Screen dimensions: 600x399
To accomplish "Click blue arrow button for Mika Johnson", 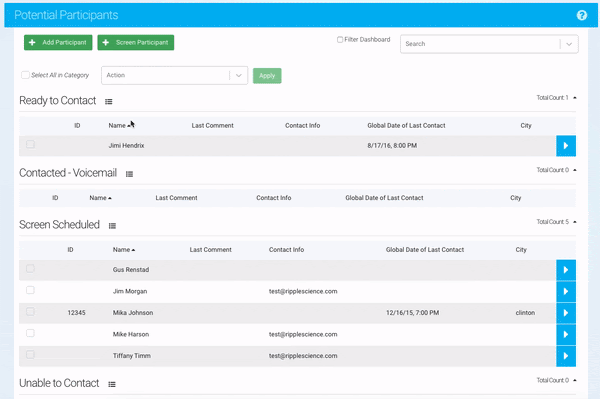I will click(566, 313).
